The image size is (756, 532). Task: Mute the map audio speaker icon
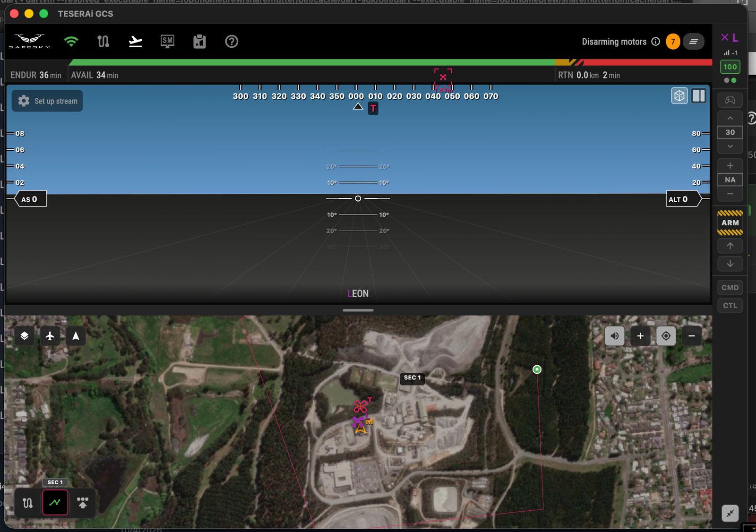coord(615,336)
